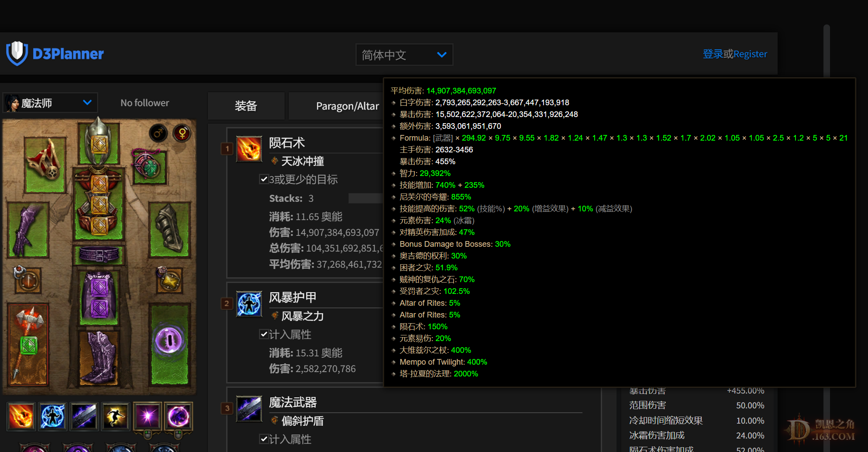Choose male gender symbol
The image size is (868, 452).
pos(158,133)
